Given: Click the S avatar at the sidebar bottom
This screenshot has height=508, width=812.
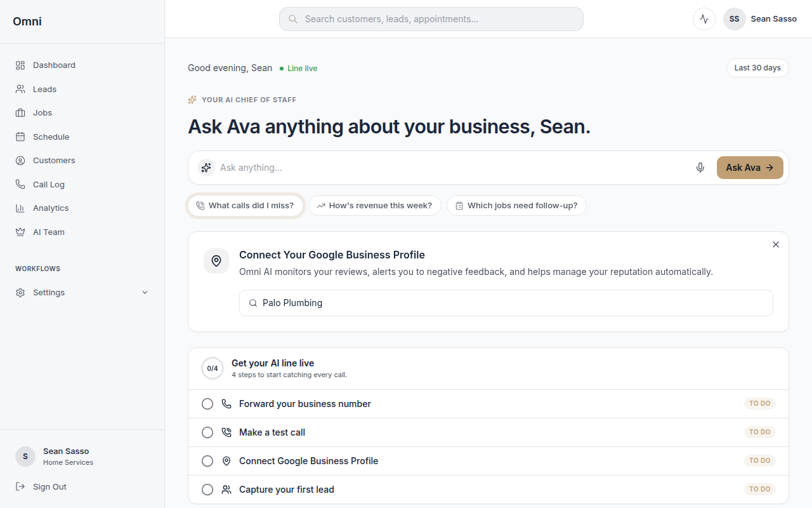Looking at the screenshot, I should coord(25,457).
